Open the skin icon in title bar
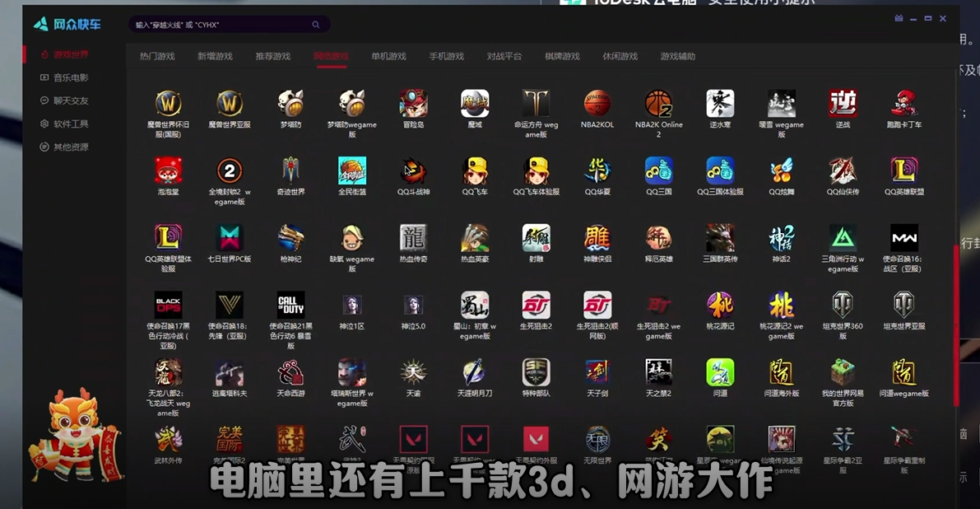 point(899,19)
